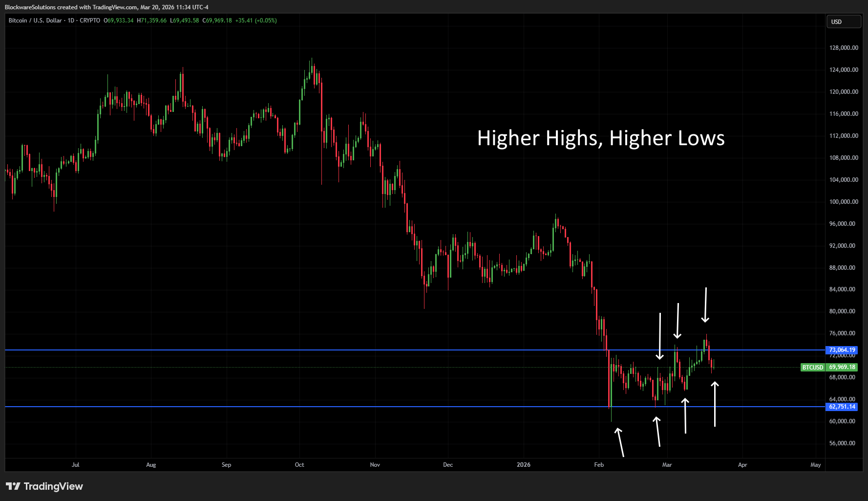This screenshot has width=868, height=501.
Task: Select the 73,064.19 price line label
Action: pyautogui.click(x=842, y=350)
